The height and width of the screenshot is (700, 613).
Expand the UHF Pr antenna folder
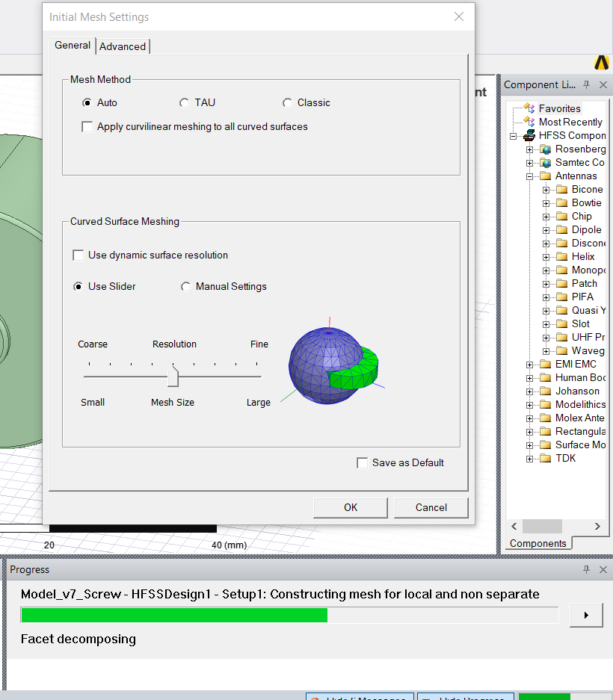tap(546, 338)
